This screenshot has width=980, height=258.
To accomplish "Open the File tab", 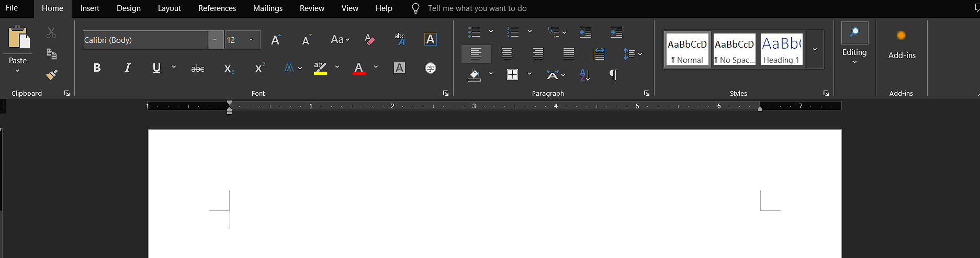I will pyautogui.click(x=12, y=8).
